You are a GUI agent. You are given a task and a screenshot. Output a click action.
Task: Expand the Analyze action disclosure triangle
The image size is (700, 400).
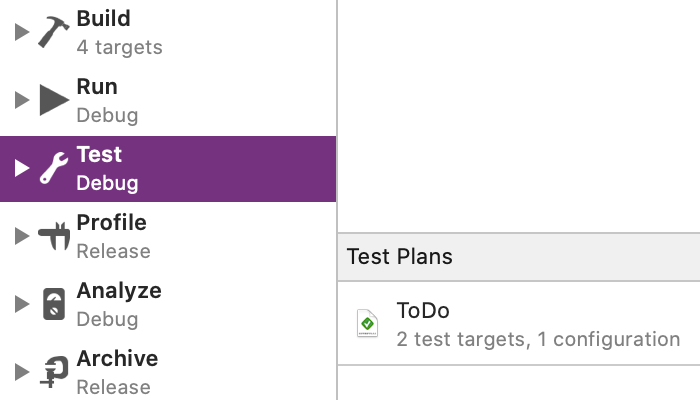tap(20, 304)
